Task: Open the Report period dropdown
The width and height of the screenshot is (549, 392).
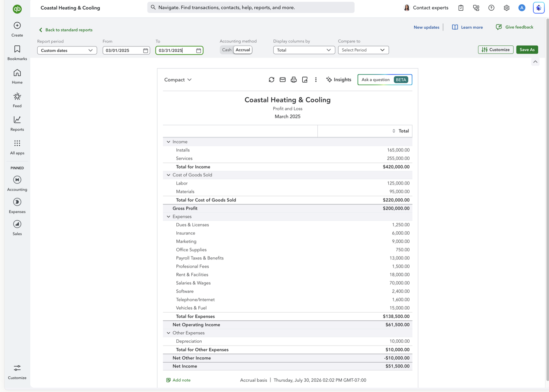Action: 67,51
